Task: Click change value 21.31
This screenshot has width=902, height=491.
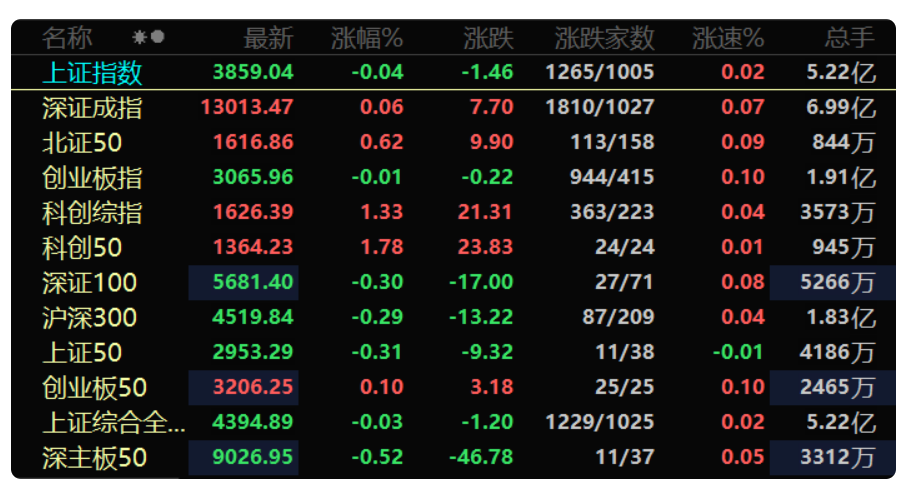Action: 486,212
